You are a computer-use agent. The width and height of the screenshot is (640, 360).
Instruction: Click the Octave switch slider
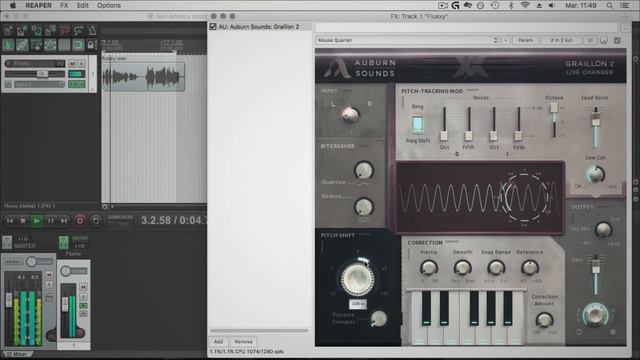pos(554,108)
